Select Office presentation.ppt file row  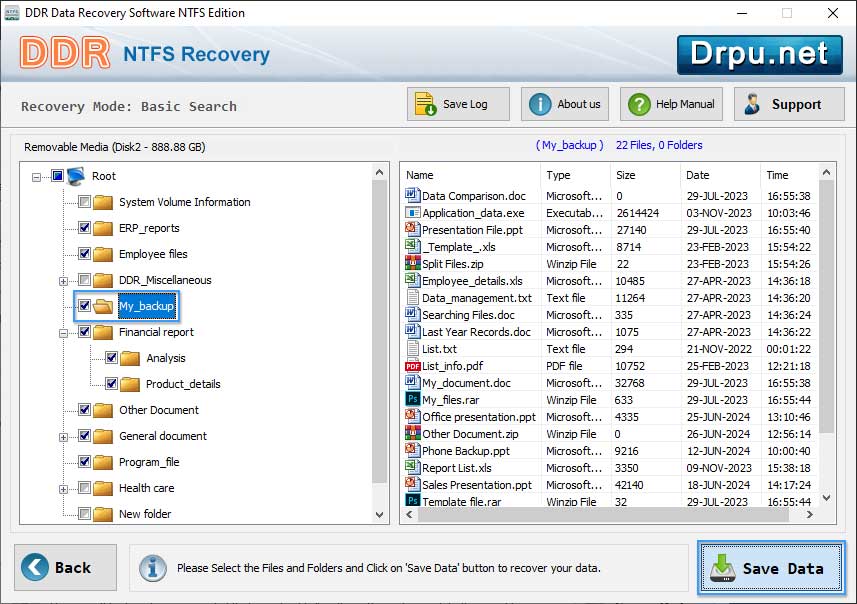click(x=610, y=417)
